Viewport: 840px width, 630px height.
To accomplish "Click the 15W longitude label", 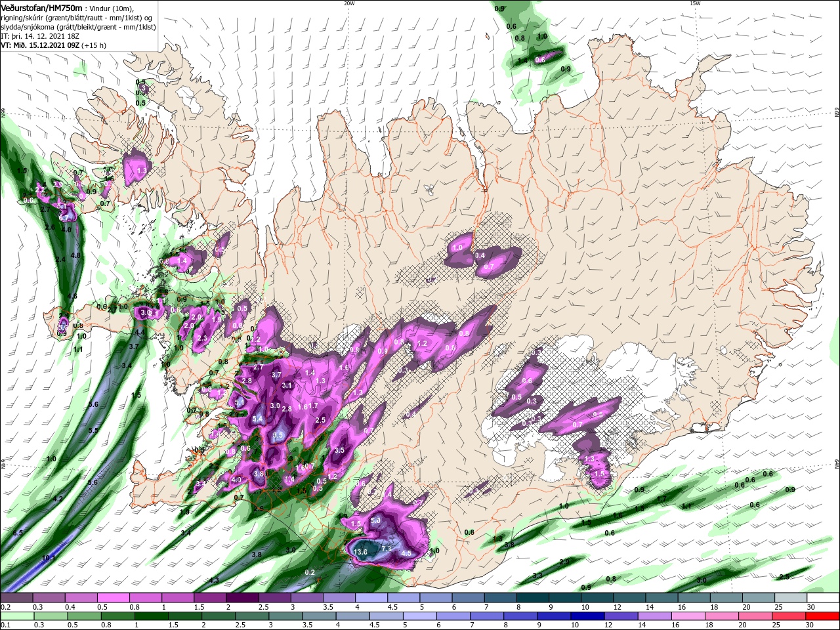I will (694, 3).
